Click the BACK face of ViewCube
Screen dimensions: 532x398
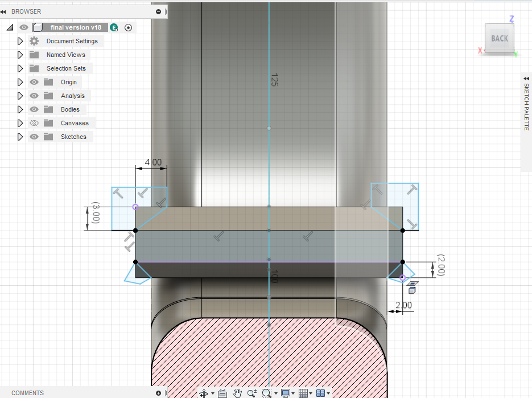pyautogui.click(x=500, y=38)
